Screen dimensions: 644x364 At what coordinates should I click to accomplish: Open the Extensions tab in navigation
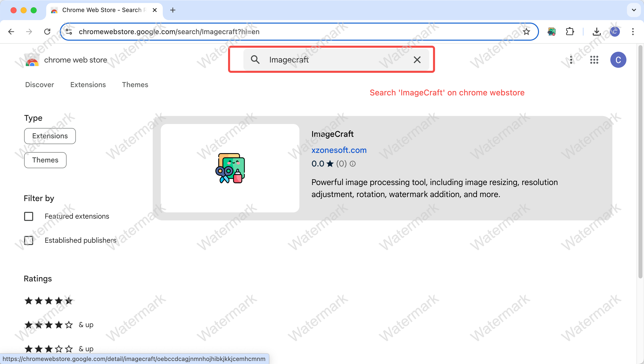pyautogui.click(x=88, y=85)
